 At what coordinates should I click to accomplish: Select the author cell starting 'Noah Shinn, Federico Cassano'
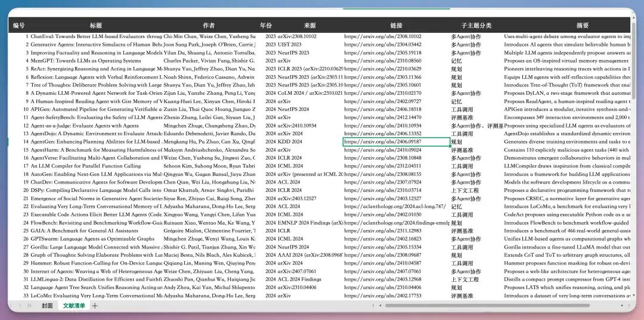pos(209,77)
